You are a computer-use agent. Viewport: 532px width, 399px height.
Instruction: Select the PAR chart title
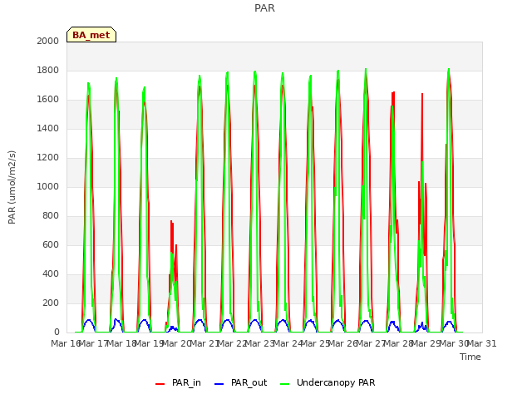point(264,7)
